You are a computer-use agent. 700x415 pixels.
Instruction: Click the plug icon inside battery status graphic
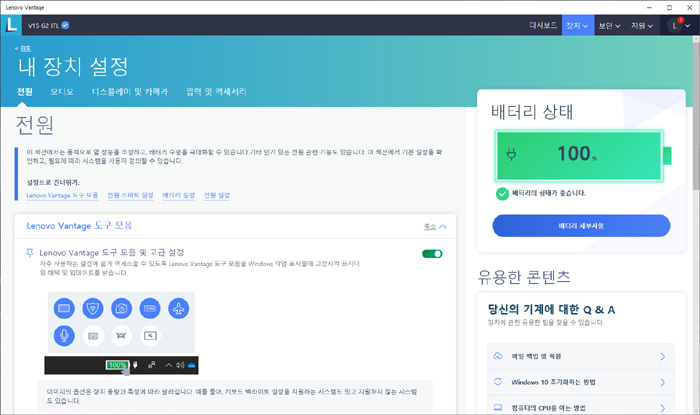coord(512,155)
